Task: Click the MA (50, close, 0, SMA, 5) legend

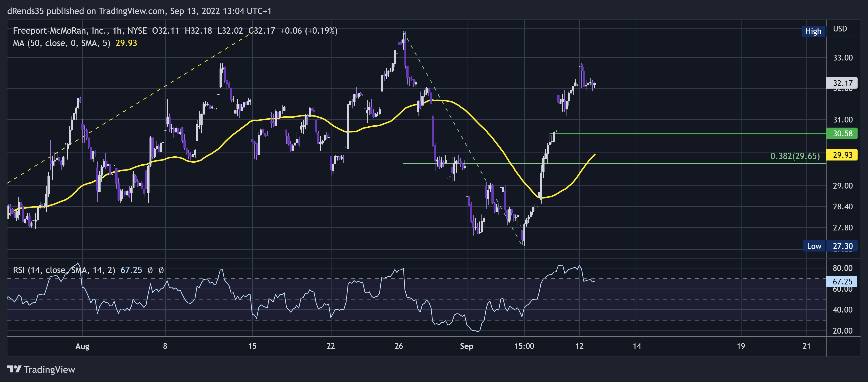Action: pos(62,43)
